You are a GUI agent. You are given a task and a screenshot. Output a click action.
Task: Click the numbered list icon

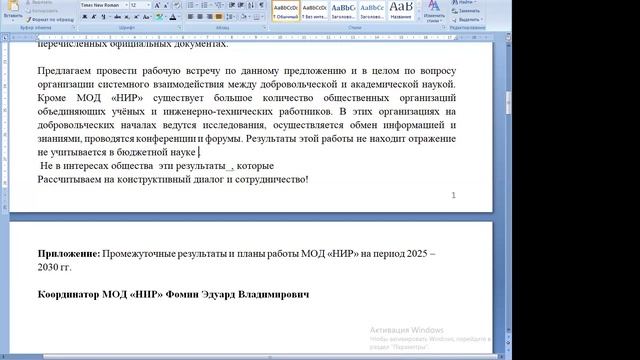coord(204,5)
